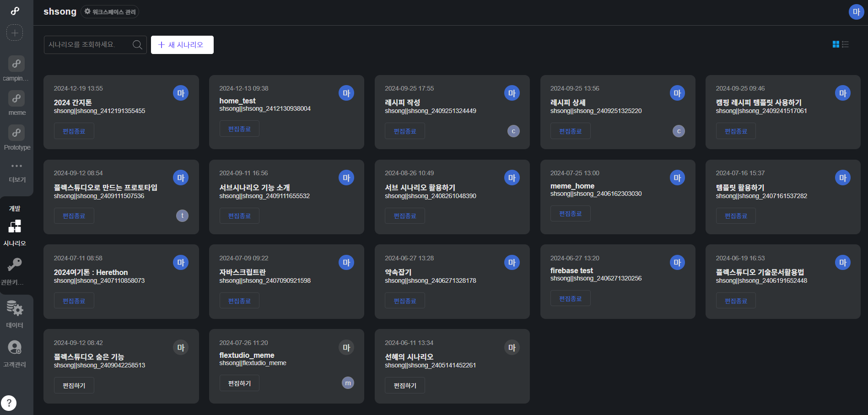
Task: Click 편집종료 on 캠핑 레시피 템플릿 사용하기 card
Action: [736, 131]
